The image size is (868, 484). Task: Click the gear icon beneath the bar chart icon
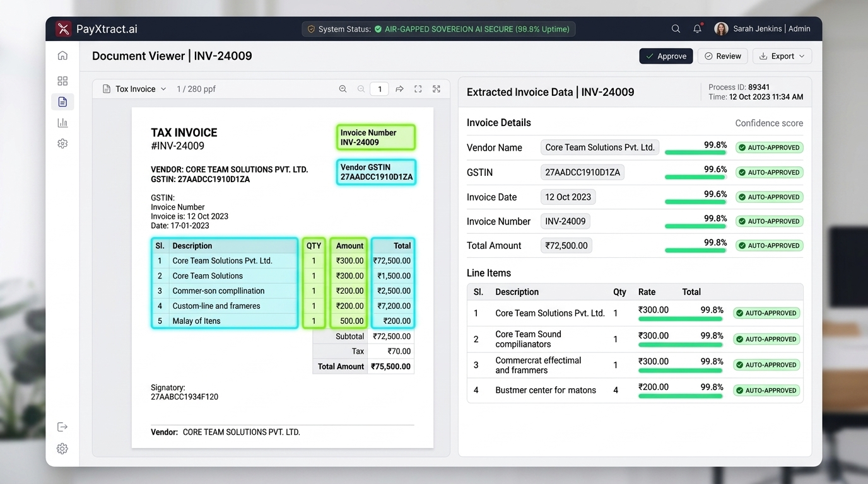pos(62,144)
